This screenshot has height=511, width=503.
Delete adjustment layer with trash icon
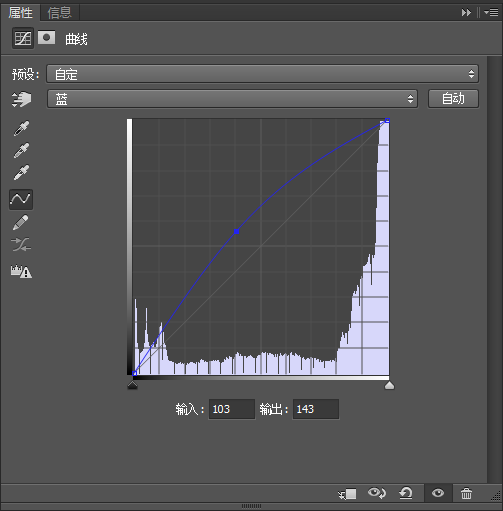(466, 493)
